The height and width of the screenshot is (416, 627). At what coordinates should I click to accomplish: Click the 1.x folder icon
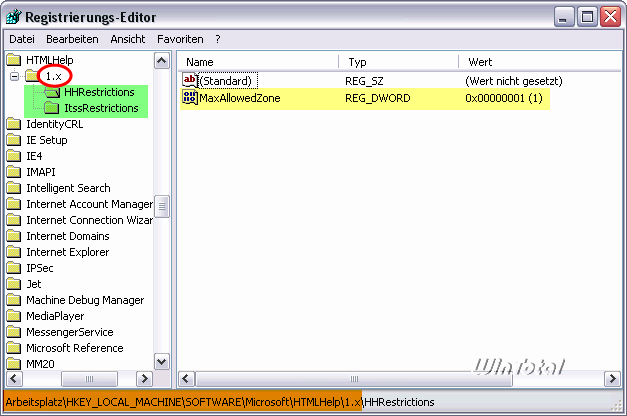(32, 75)
